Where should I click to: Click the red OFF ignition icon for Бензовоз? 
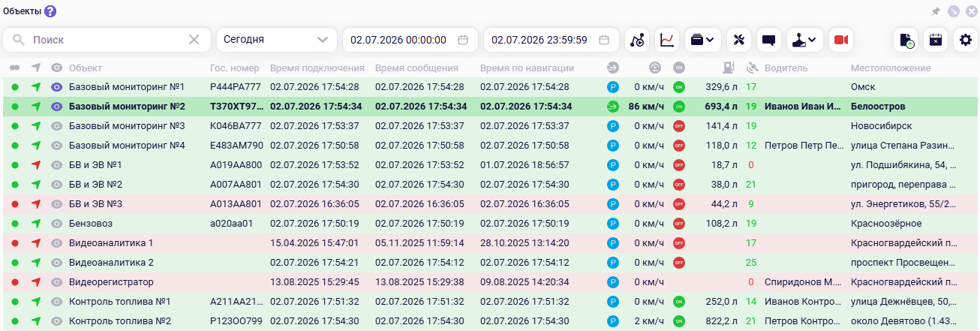pos(678,223)
